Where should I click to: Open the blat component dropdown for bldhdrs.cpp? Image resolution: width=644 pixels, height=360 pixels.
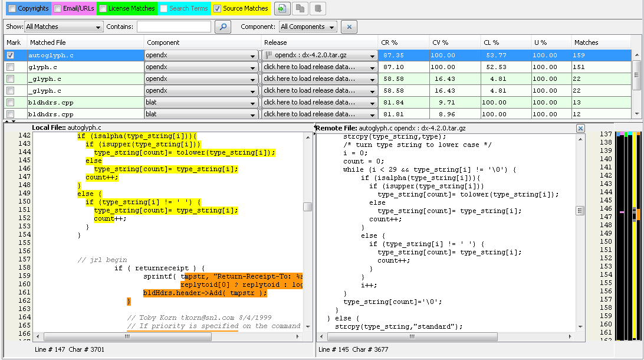pos(202,102)
